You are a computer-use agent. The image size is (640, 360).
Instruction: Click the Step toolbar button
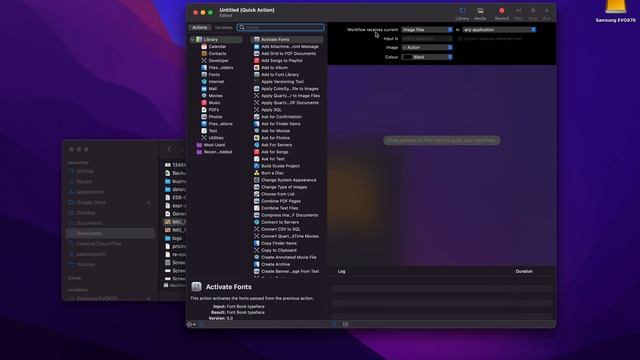(518, 13)
